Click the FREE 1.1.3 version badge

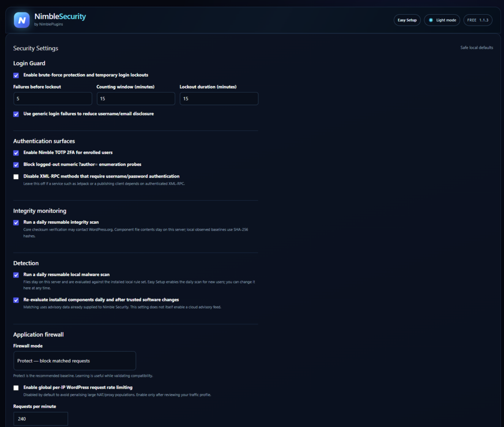coord(477,20)
